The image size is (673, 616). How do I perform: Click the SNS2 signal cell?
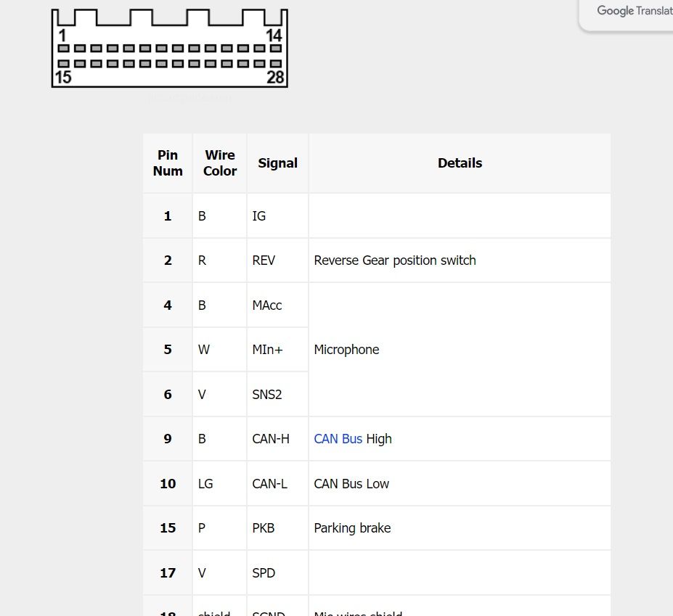278,394
